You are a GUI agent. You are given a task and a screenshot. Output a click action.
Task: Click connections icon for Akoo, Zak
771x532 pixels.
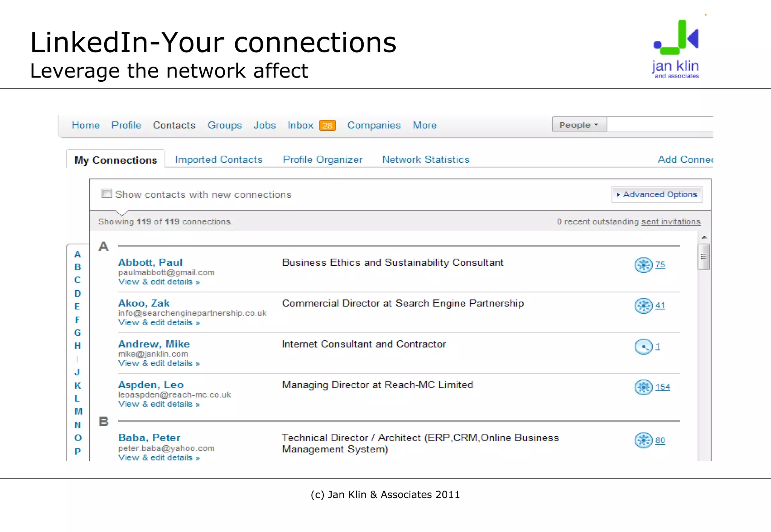(x=643, y=306)
